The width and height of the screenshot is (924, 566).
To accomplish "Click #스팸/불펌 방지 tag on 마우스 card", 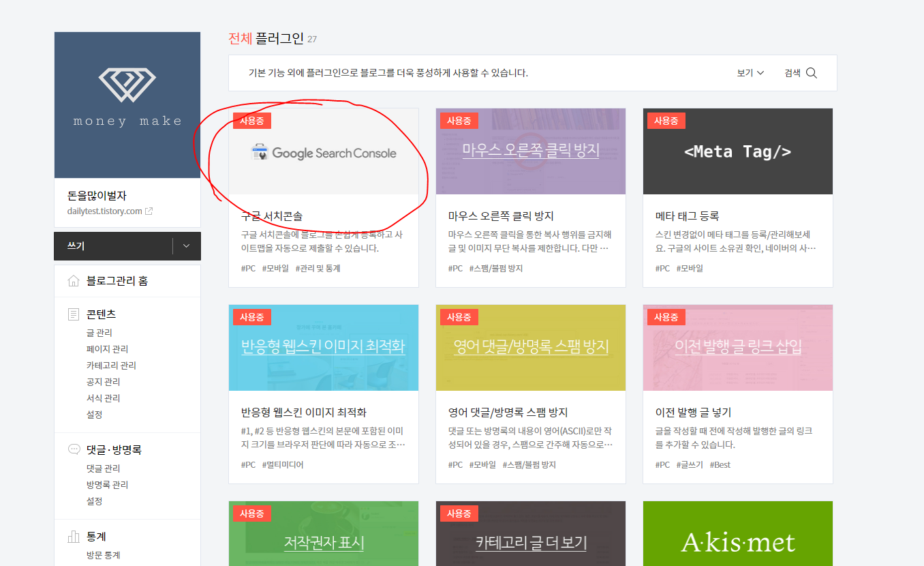I will pyautogui.click(x=496, y=269).
